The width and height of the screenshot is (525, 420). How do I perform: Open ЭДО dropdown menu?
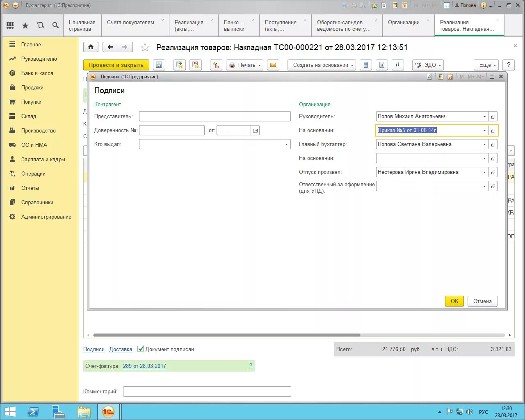(x=428, y=65)
